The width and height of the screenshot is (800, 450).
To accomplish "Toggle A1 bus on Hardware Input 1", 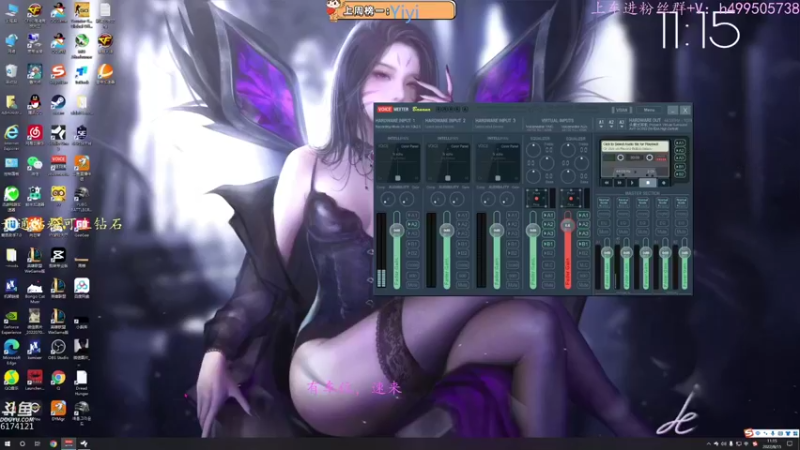I will point(412,215).
